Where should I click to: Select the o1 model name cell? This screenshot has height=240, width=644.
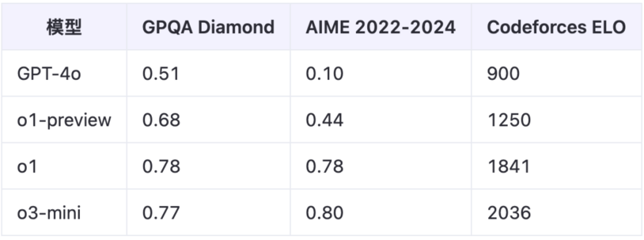[x=27, y=167]
